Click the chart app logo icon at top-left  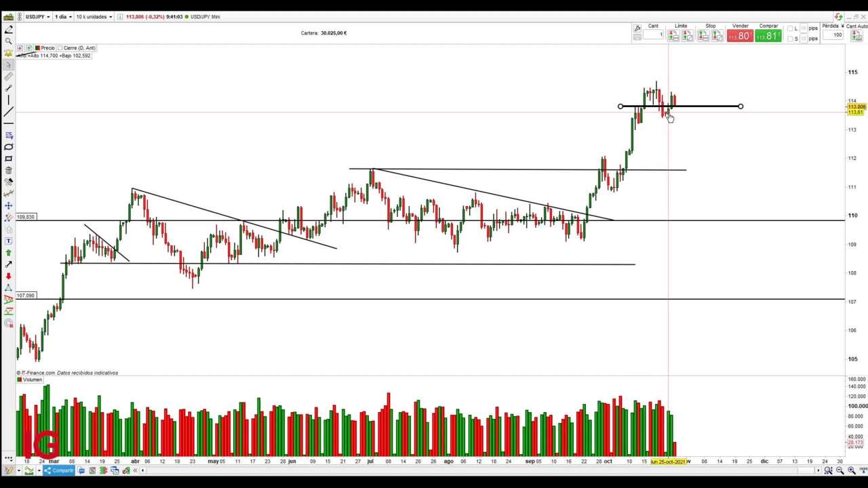point(8,16)
